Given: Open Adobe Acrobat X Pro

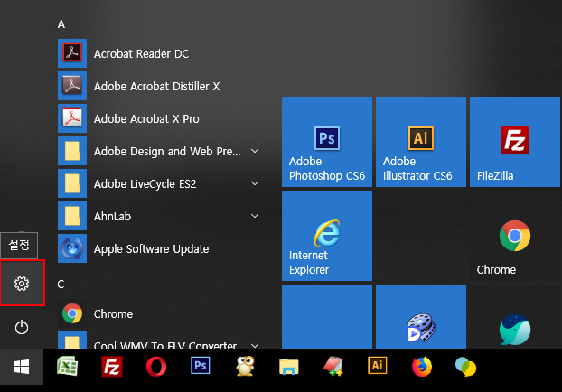Looking at the screenshot, I should 158,118.
